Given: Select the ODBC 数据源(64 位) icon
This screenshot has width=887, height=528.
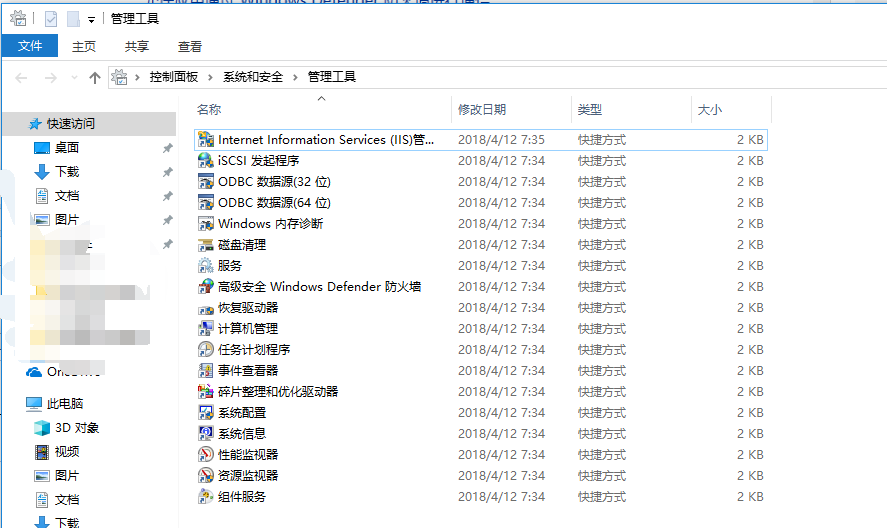Looking at the screenshot, I should [206, 203].
